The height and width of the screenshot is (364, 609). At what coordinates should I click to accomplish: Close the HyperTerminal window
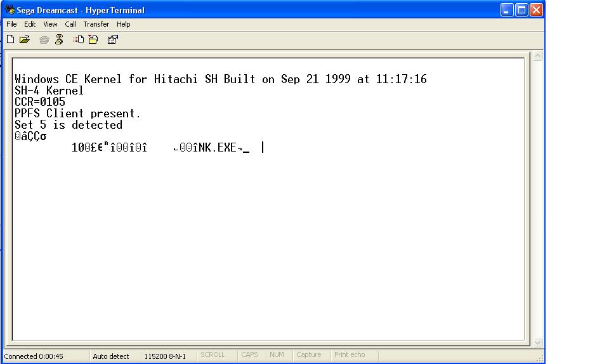coord(536,10)
